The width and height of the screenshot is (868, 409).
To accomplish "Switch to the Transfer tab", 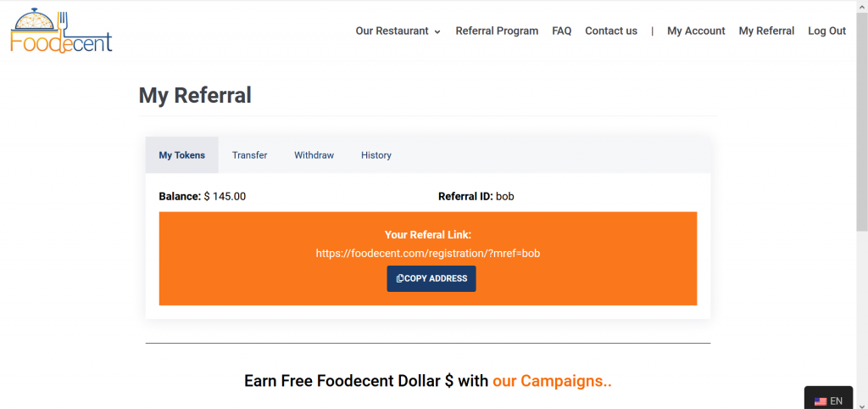I will pos(249,155).
